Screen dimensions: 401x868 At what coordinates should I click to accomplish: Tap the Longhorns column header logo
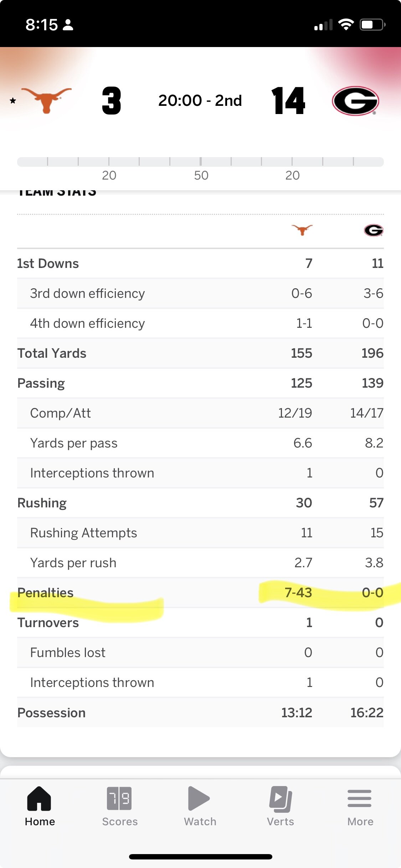302,230
